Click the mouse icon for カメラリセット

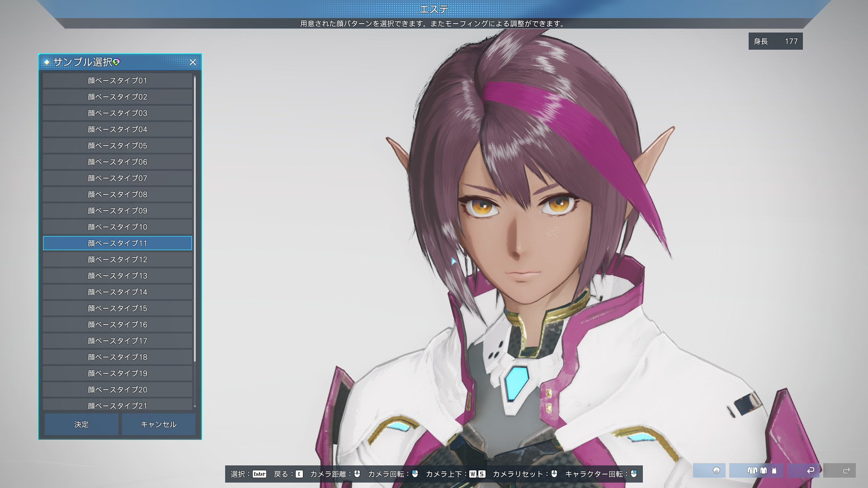pos(554,474)
